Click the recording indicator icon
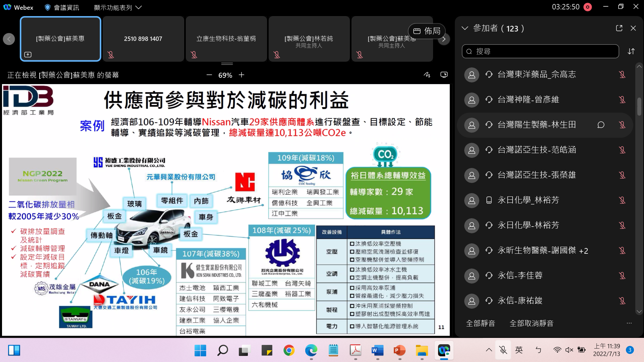 point(588,7)
